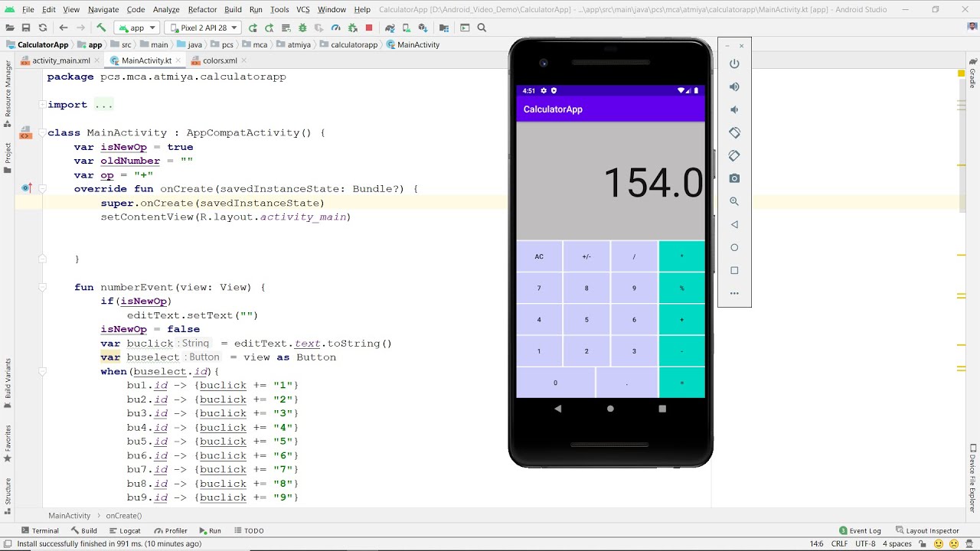Click emulator side panel Home circle icon

click(x=734, y=247)
